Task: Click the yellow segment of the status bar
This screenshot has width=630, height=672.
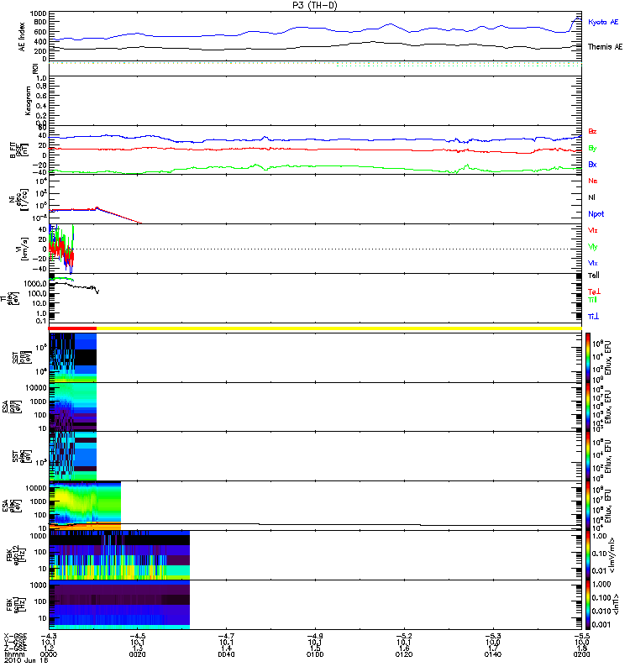Action: coord(339,328)
